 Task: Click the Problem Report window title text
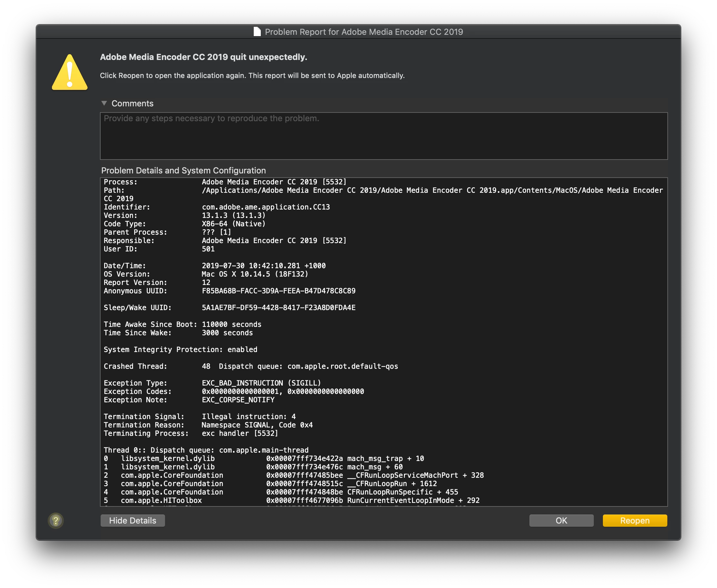(x=363, y=32)
